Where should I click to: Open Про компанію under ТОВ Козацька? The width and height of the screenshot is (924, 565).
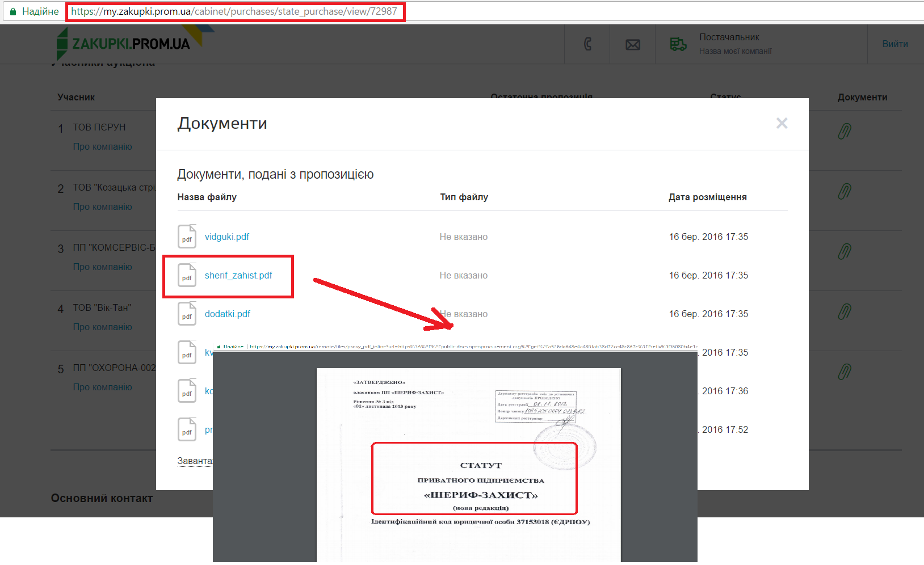[x=102, y=206]
